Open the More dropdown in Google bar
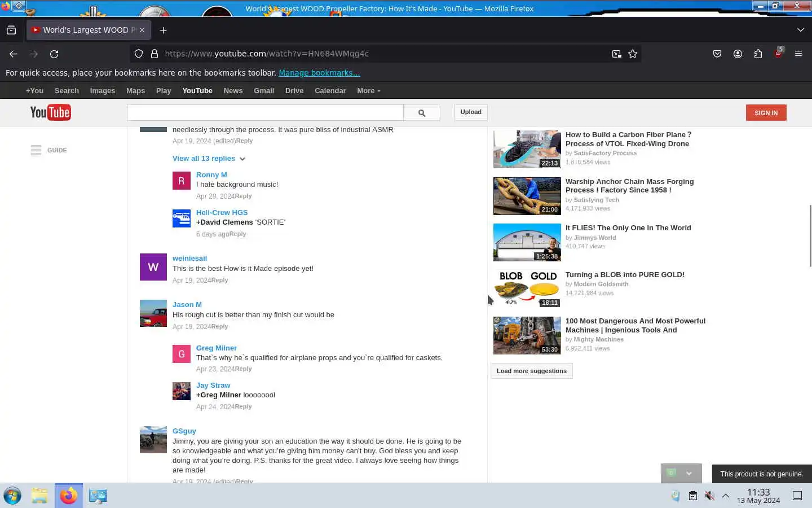Viewport: 812px width, 508px height. (369, 90)
